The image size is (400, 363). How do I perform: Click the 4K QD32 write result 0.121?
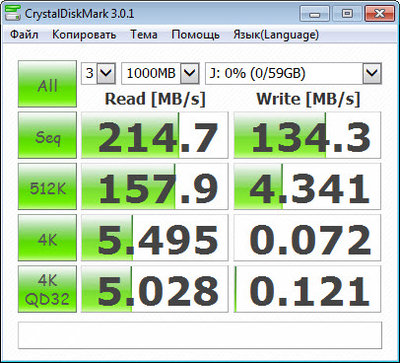pyautogui.click(x=307, y=289)
